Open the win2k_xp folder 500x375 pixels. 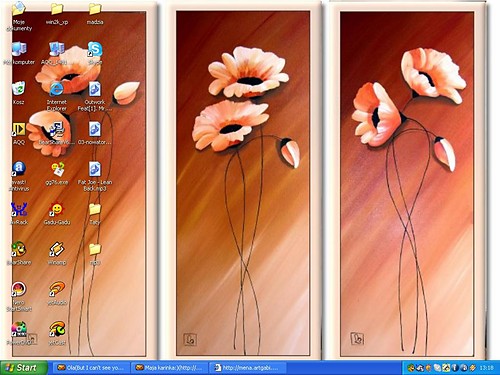[x=57, y=9]
